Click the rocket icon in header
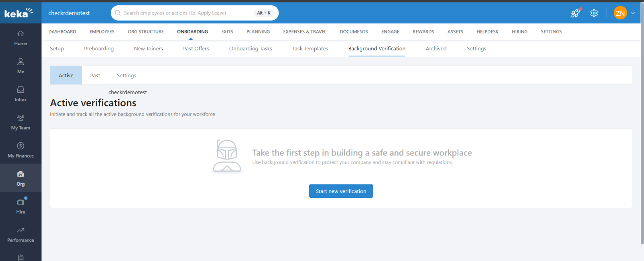Screen dimensions: 644x261 click(x=576, y=13)
